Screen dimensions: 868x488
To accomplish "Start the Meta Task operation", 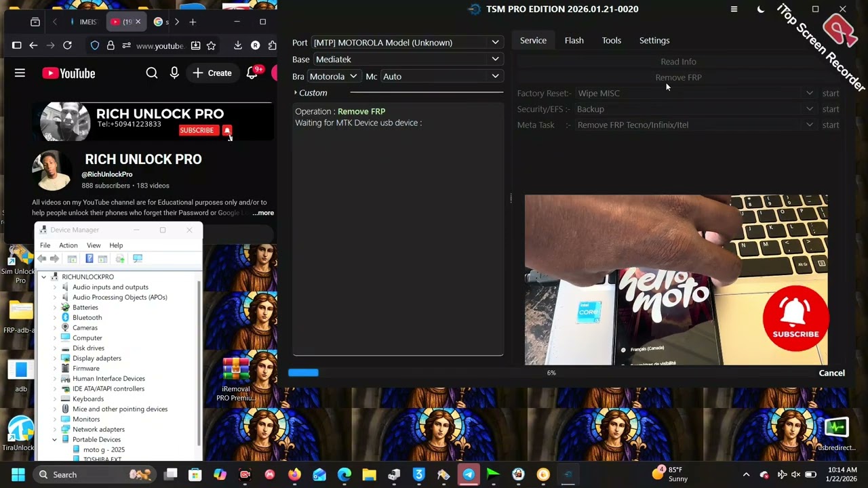I will click(830, 125).
